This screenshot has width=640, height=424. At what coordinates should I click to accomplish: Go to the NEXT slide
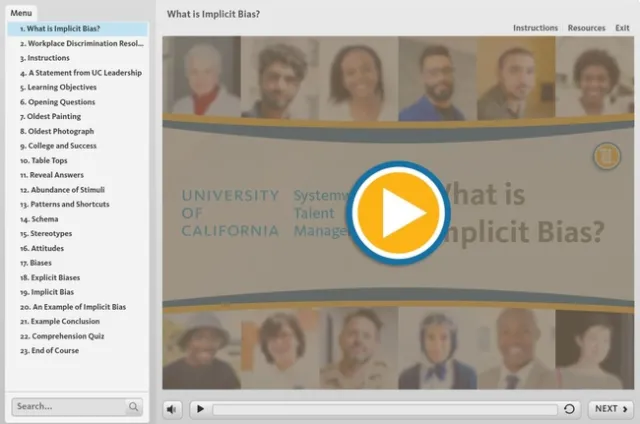[611, 409]
